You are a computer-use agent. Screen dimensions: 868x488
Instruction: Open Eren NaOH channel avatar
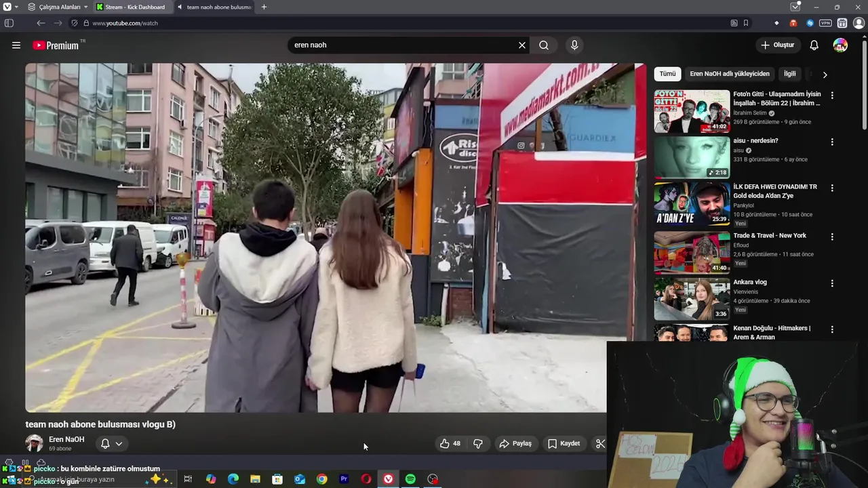tap(34, 443)
